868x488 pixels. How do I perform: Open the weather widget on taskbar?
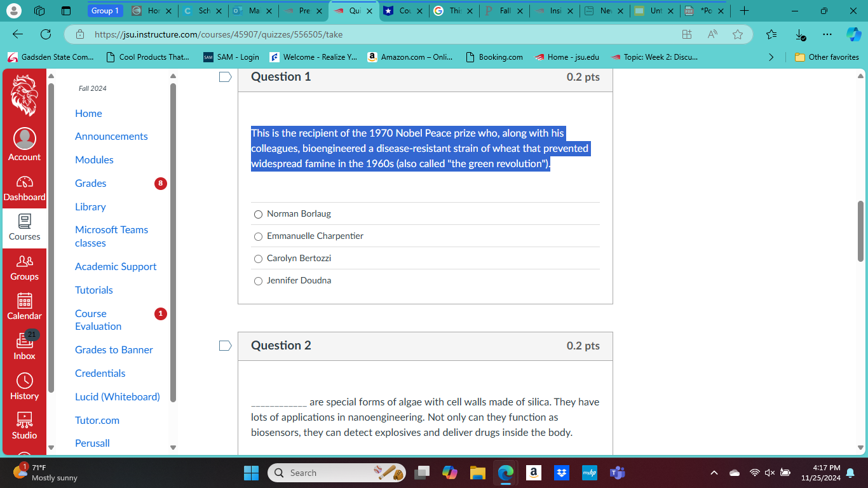click(44, 473)
